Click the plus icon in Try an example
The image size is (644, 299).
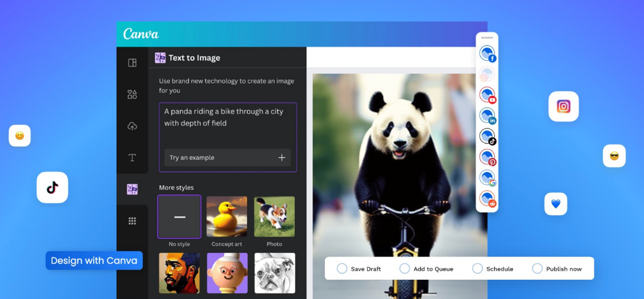tap(282, 157)
